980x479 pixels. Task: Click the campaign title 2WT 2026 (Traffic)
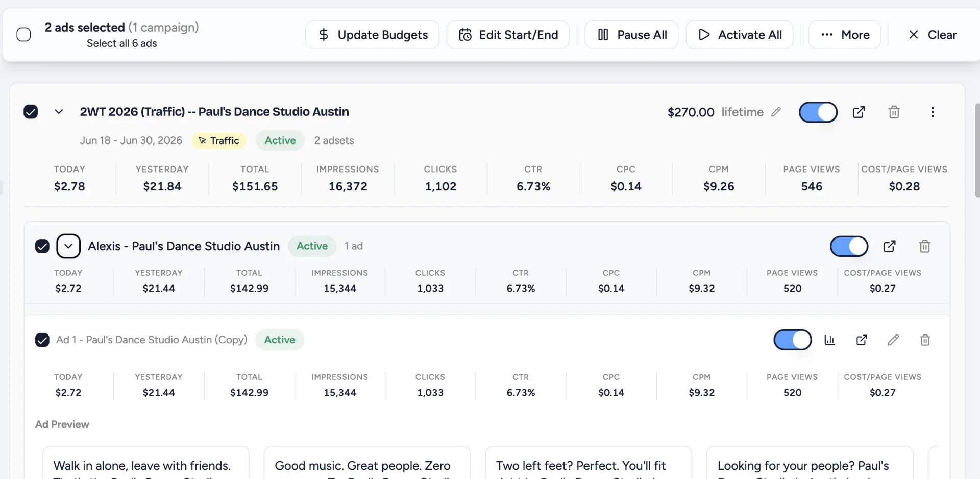(214, 112)
